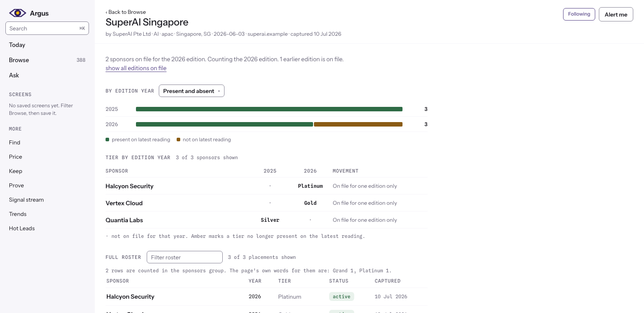This screenshot has width=644, height=313.
Task: Click the 2026 amber absent bar segment
Action: click(x=358, y=124)
